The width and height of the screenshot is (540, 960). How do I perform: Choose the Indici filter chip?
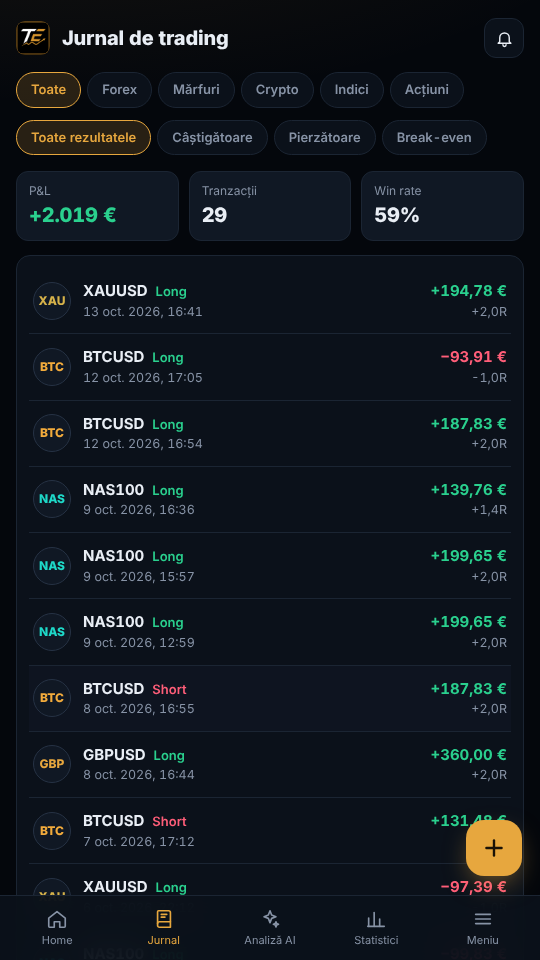click(x=351, y=90)
